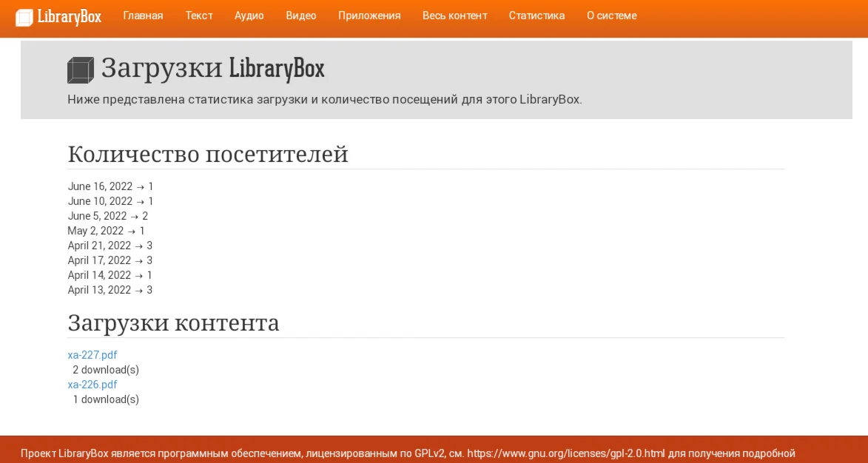Select Весь контент in navigation
Screen dimensions: 868x463
(455, 16)
